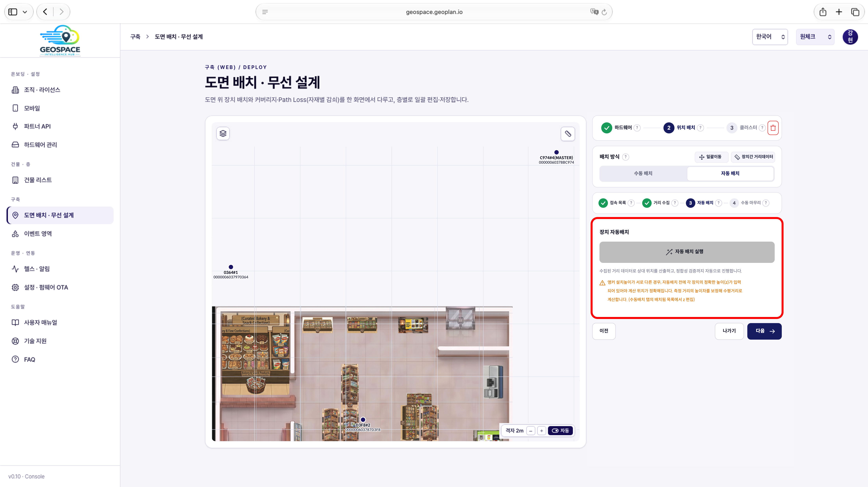This screenshot has height=487, width=868.
Task: Expand browser sidebar dropdown chevron
Action: click(25, 12)
